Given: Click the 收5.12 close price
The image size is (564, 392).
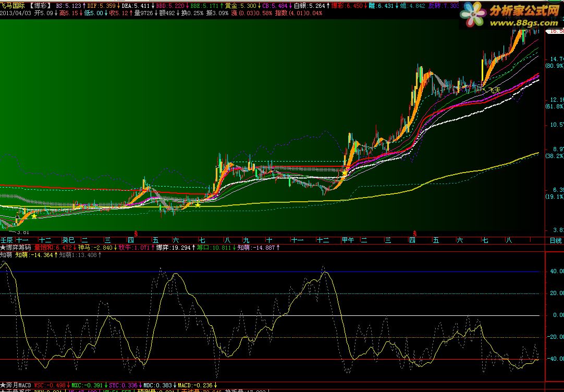Looking at the screenshot, I should [119, 13].
